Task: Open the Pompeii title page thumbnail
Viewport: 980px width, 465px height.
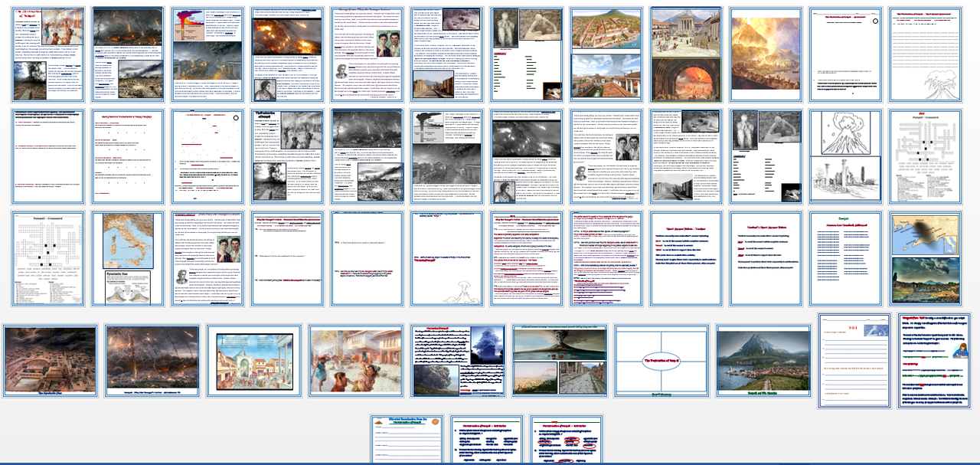Action: point(47,52)
